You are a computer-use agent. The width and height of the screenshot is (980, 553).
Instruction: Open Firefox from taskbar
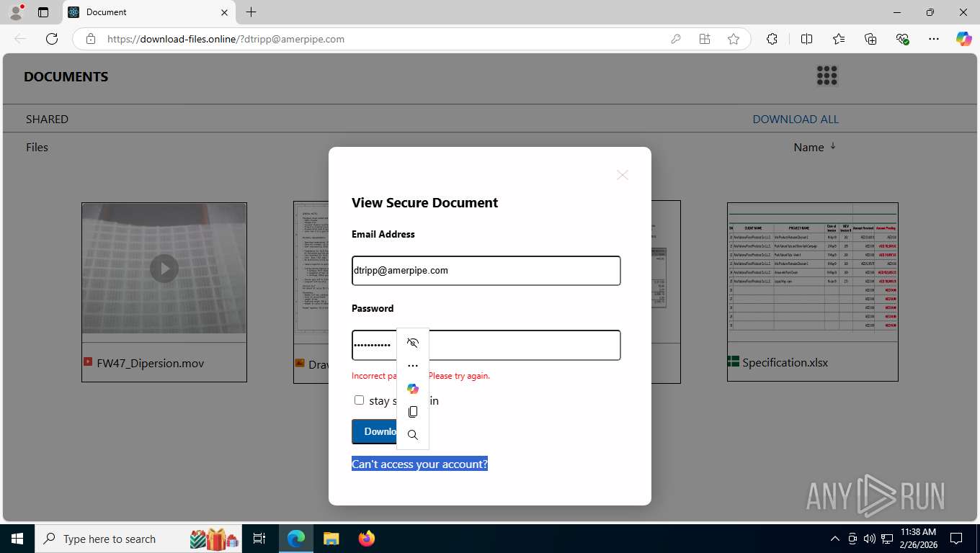point(367,539)
